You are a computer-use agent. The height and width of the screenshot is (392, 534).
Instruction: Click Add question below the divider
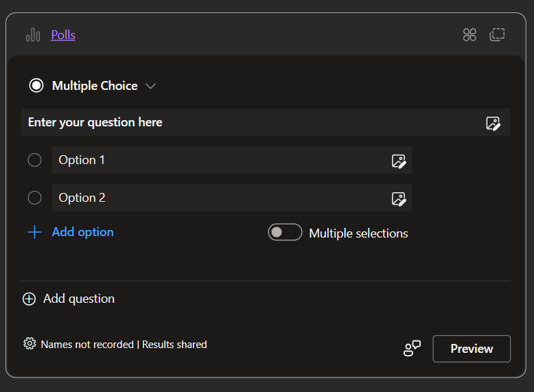[69, 299]
